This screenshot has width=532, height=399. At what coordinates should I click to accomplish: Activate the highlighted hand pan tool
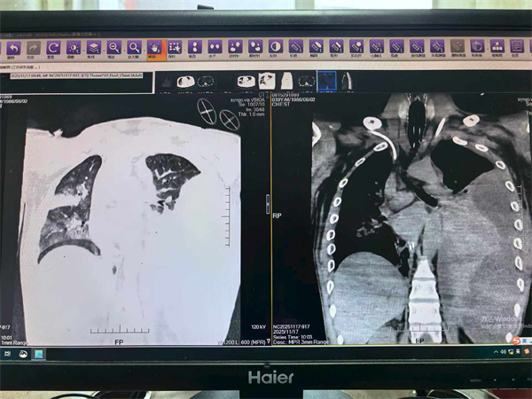click(155, 47)
